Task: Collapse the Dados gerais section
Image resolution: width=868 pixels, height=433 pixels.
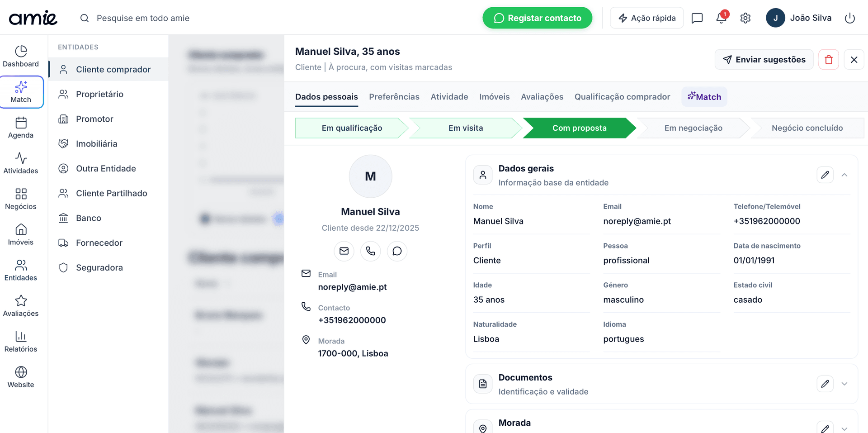Action: point(844,175)
